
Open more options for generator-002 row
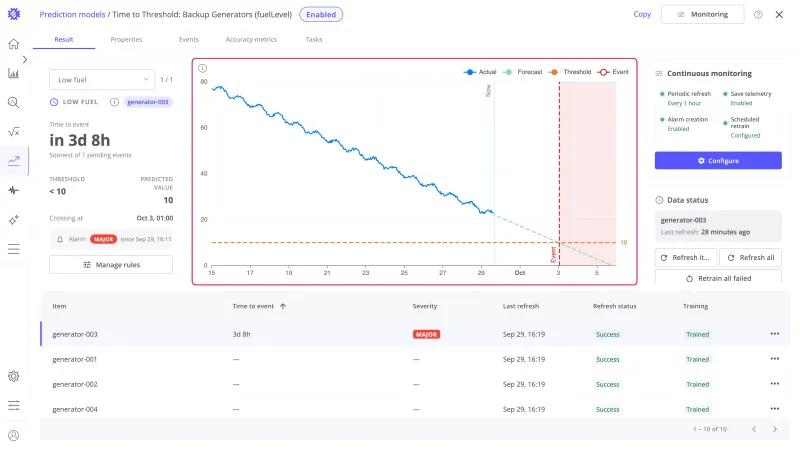pos(774,384)
